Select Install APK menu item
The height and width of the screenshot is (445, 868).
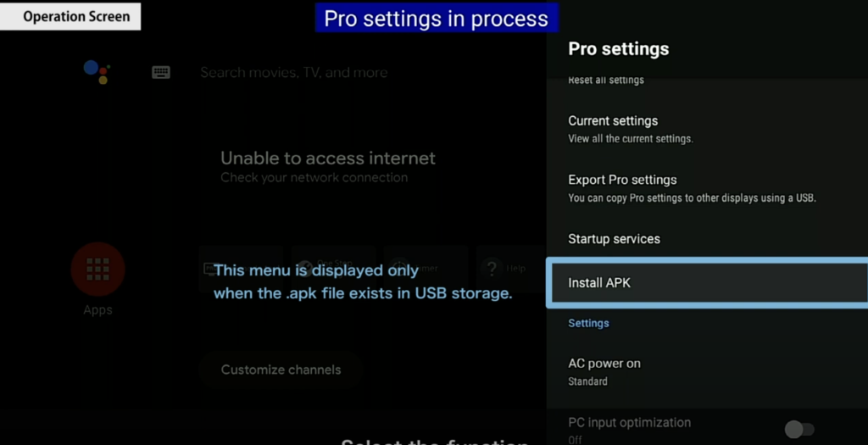point(707,283)
